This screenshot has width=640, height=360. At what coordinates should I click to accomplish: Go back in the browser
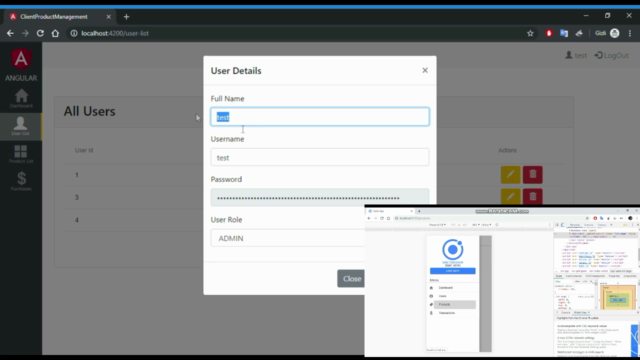[10, 33]
